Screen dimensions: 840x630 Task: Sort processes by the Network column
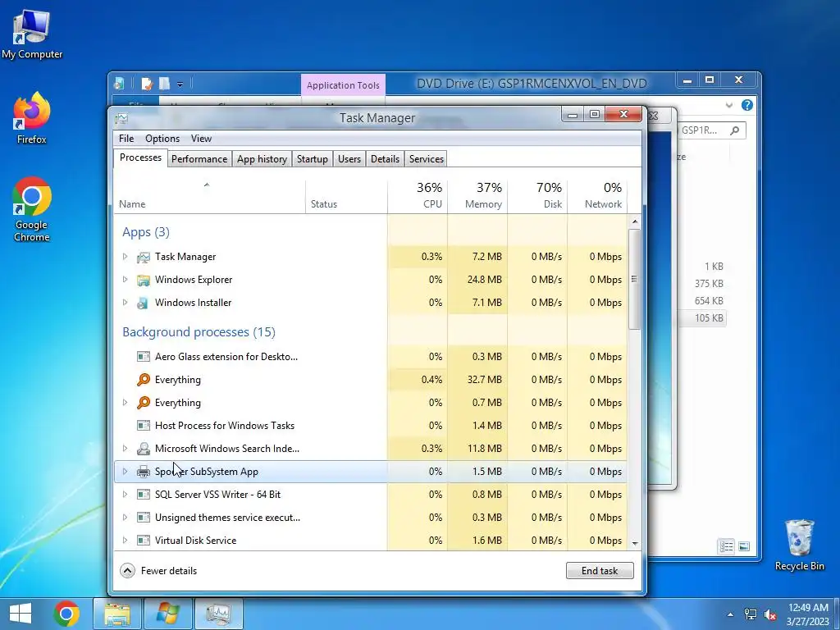point(597,196)
